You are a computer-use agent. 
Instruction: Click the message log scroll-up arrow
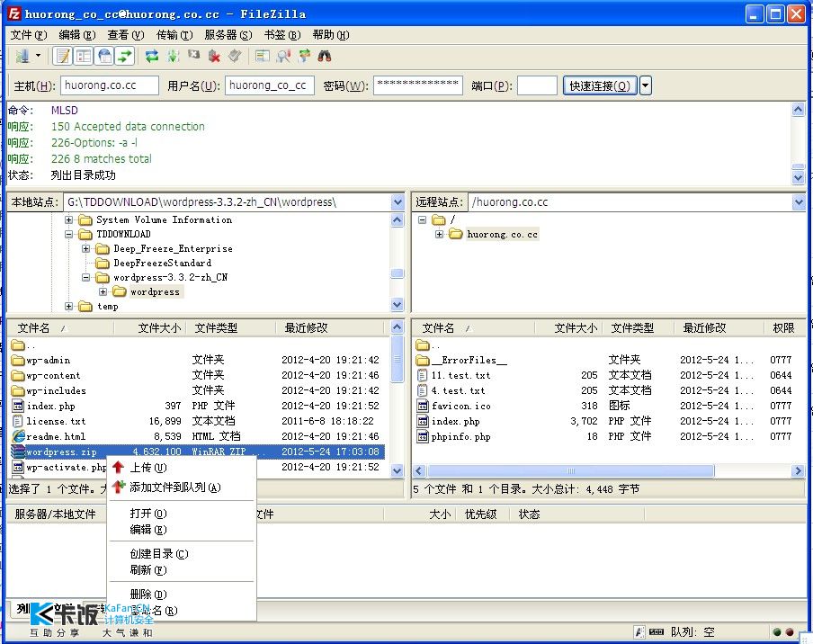click(x=798, y=110)
